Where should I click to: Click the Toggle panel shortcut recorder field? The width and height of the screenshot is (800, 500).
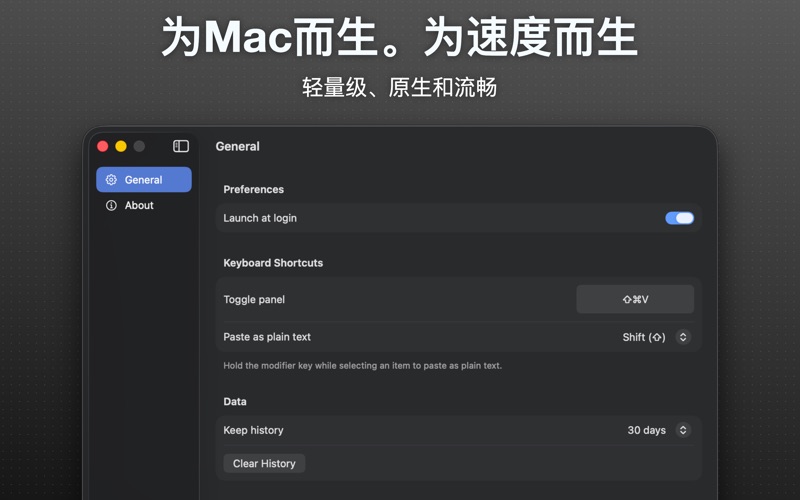coord(635,299)
